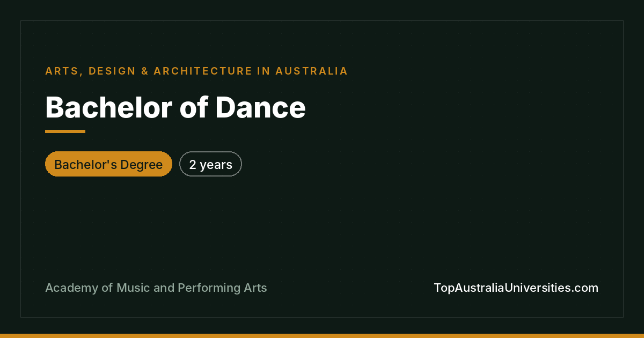Click 'Arts, Design & Architecture in Australia' category text
This screenshot has width=644, height=338.
(196, 71)
